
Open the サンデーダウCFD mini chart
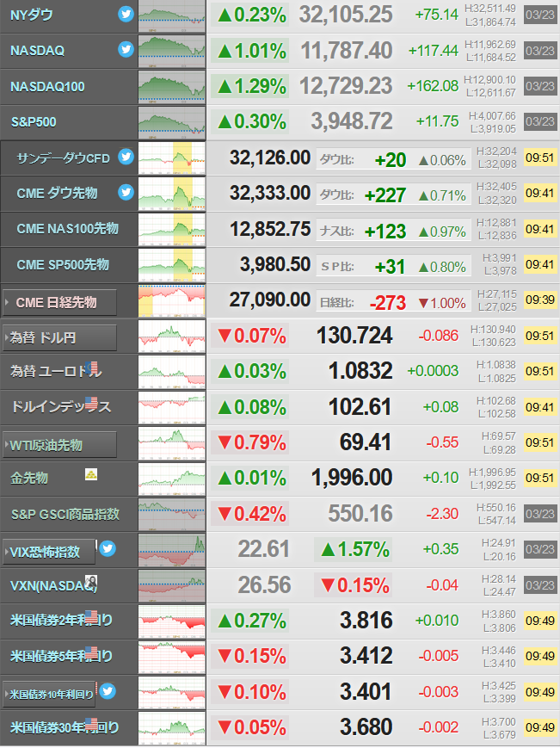(171, 158)
